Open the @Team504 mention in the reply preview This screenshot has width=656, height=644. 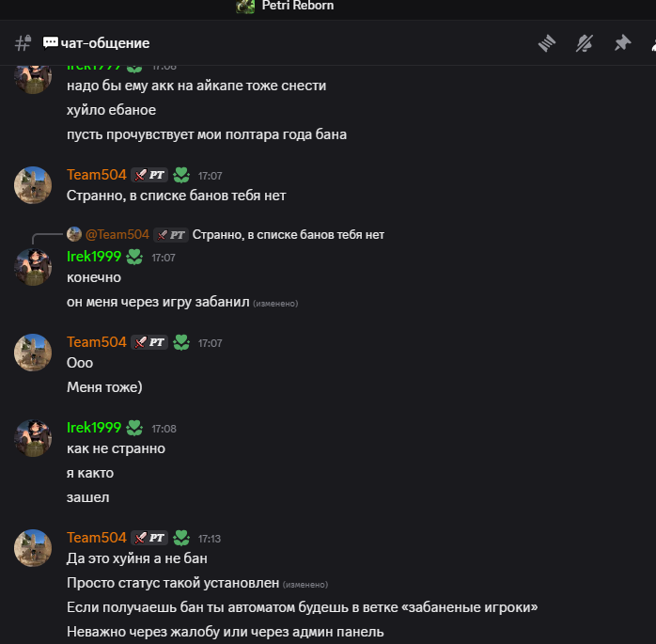(117, 234)
